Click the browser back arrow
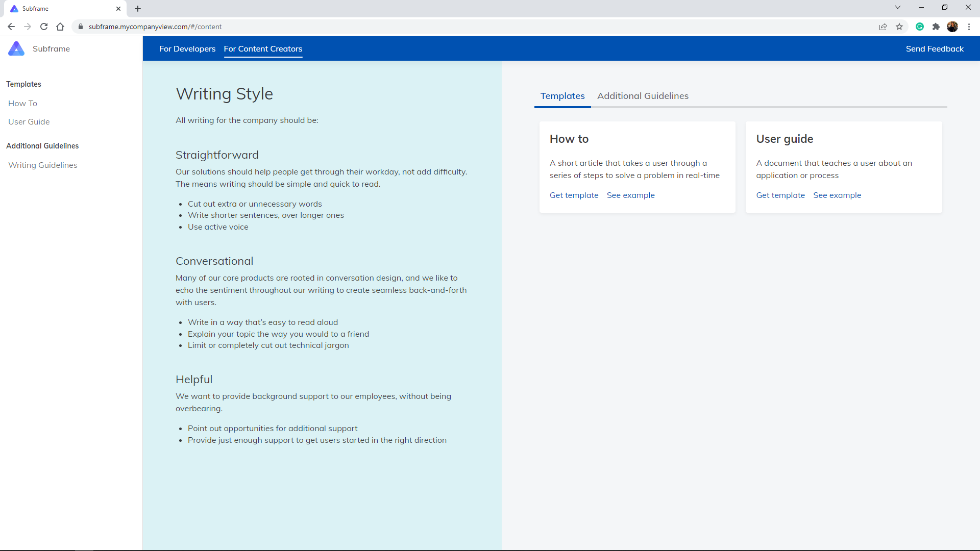980x551 pixels. click(x=11, y=27)
